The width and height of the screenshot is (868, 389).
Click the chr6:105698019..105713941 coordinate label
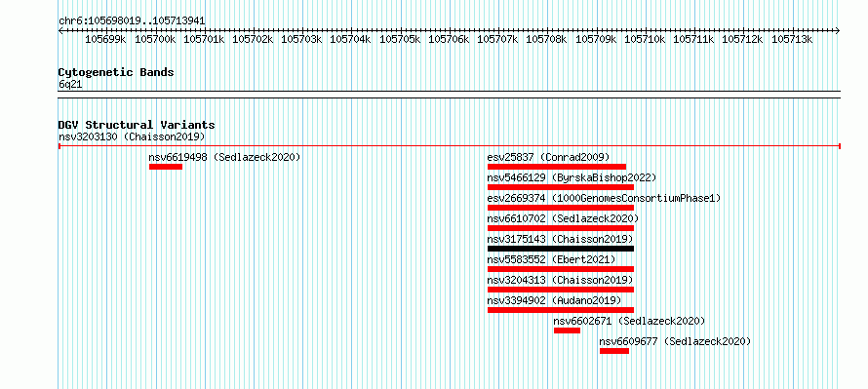[x=132, y=21]
